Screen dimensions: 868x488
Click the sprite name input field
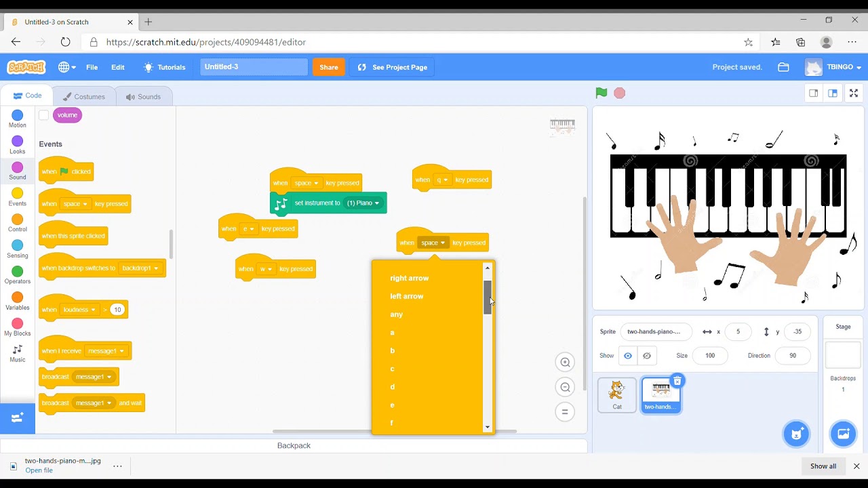click(x=655, y=331)
